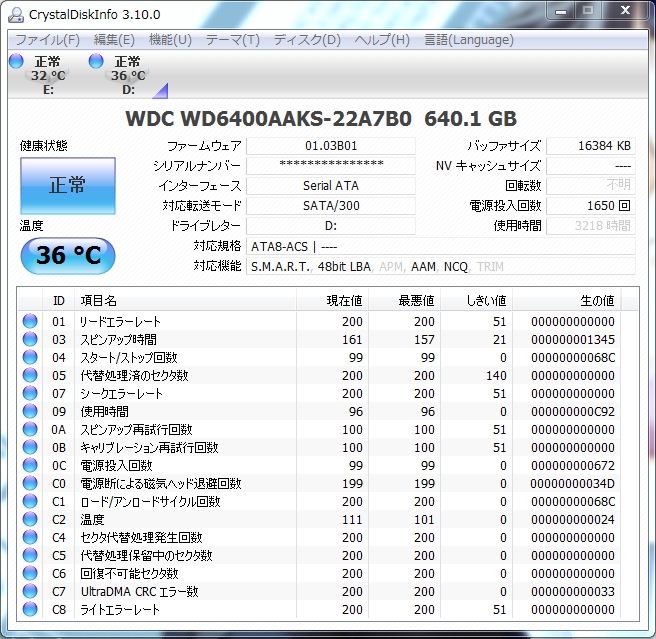Viewport: 656px width, 639px height.
Task: Click the 使用時間 field showing 3218 時間
Action: 591,226
